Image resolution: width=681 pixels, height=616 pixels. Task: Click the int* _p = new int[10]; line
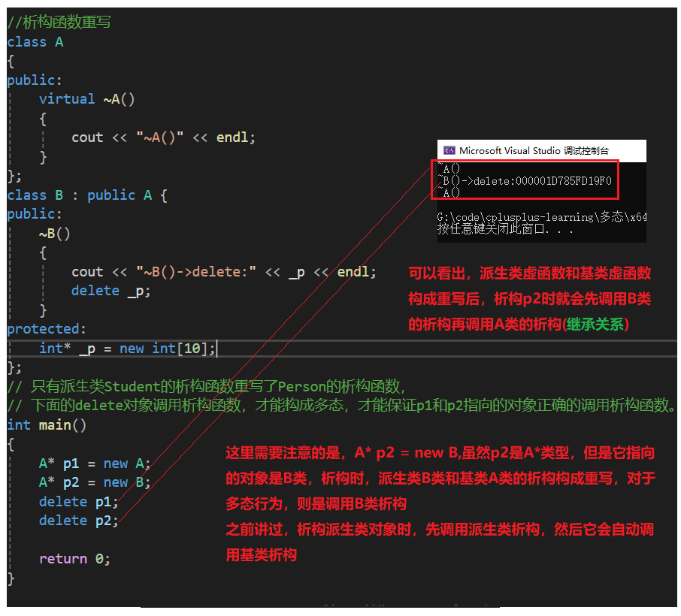(x=127, y=348)
